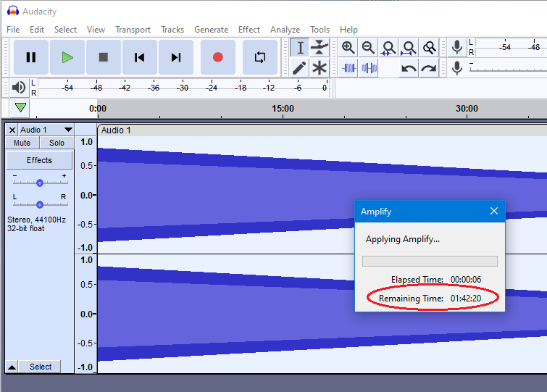
Task: Choose the Multi-tool asterisk icon
Action: pos(320,68)
